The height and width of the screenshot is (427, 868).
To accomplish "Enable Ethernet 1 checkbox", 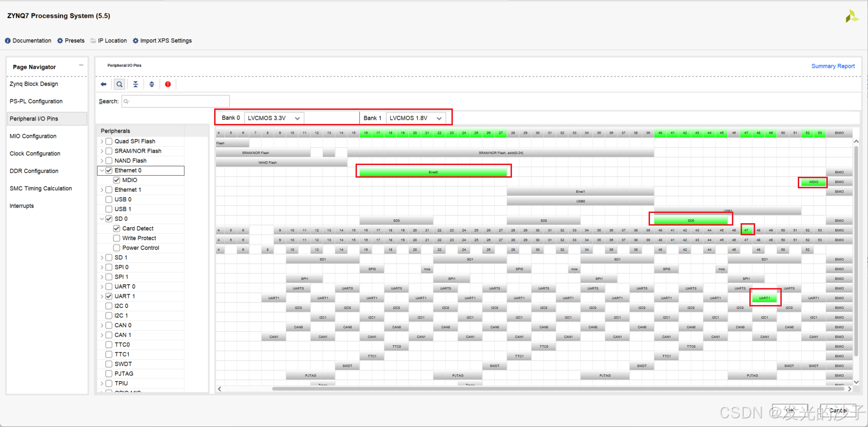I will (x=109, y=190).
